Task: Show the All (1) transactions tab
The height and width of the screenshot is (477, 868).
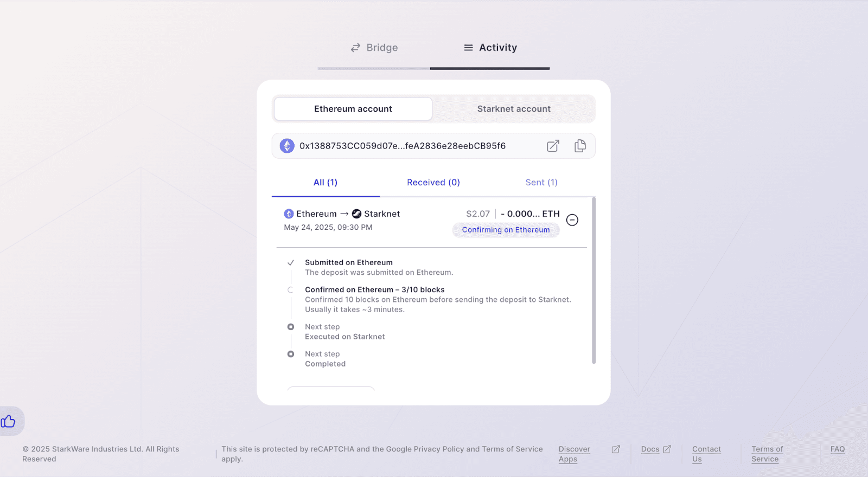Action: [325, 183]
